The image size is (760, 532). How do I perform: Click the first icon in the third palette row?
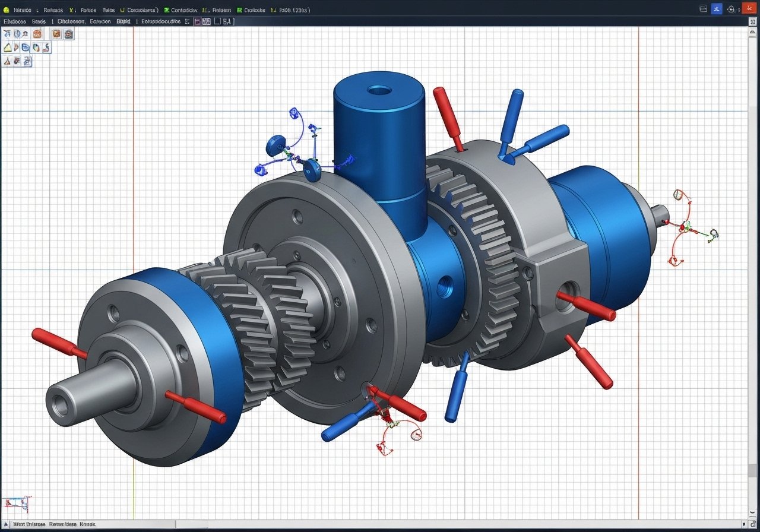[x=8, y=61]
